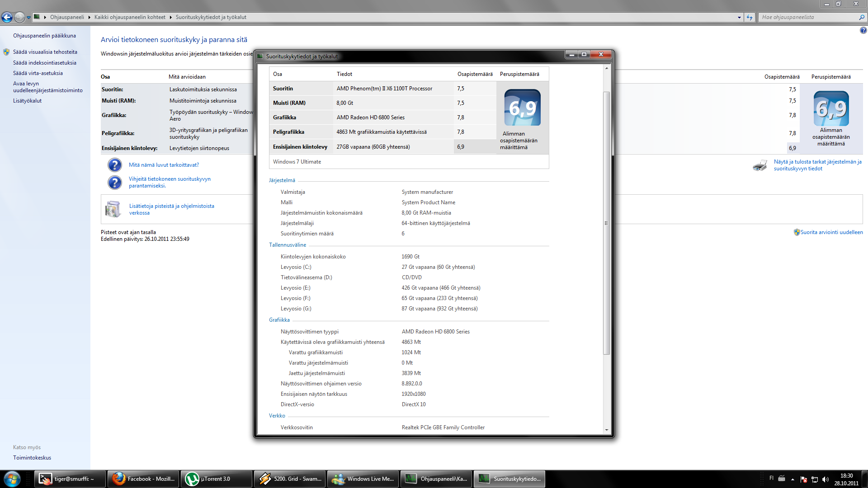The height and width of the screenshot is (488, 868).
Task: Click the Back navigation arrow
Action: pyautogui.click(x=7, y=17)
